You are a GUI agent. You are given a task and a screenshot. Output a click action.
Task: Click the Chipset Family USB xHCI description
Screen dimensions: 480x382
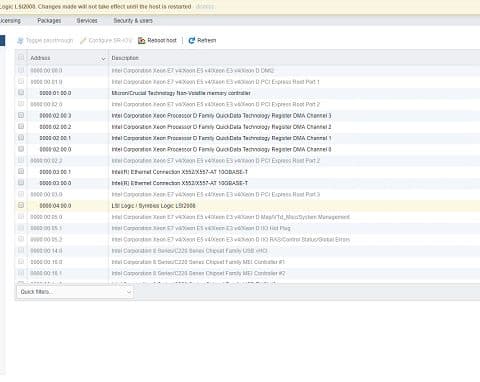[189, 251]
